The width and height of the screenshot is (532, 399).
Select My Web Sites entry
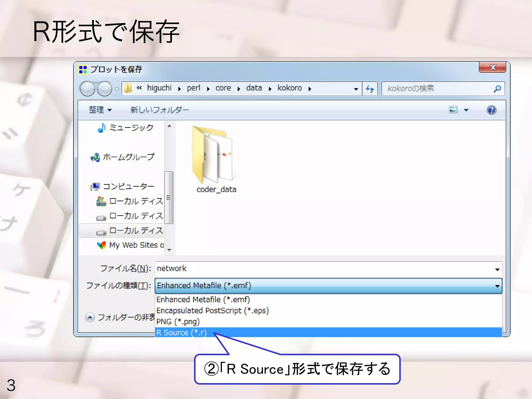[x=130, y=245]
